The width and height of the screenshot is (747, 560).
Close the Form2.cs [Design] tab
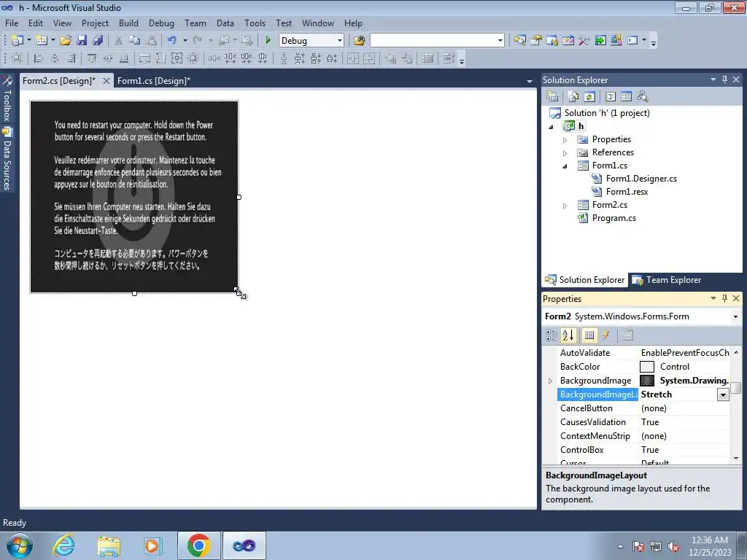(x=107, y=81)
